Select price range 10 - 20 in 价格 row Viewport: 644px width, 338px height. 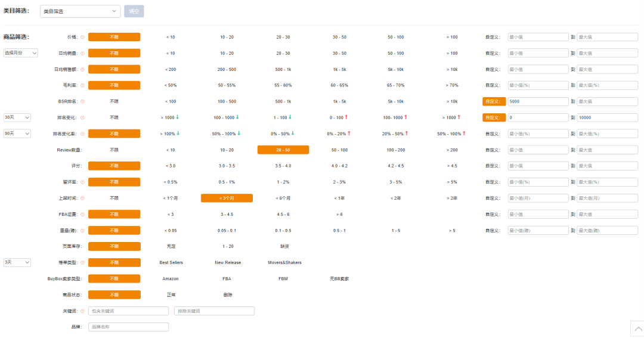click(227, 37)
